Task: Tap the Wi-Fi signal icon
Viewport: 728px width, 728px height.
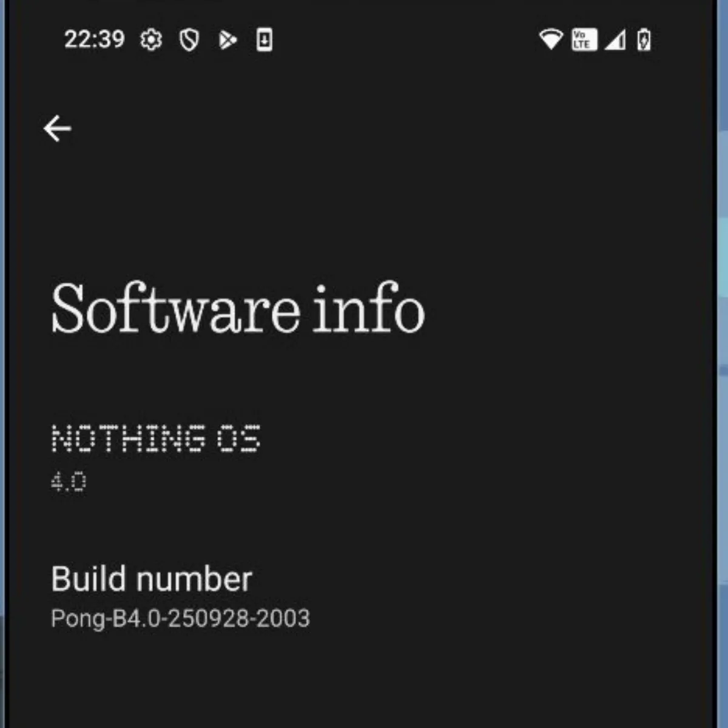Action: tap(551, 39)
